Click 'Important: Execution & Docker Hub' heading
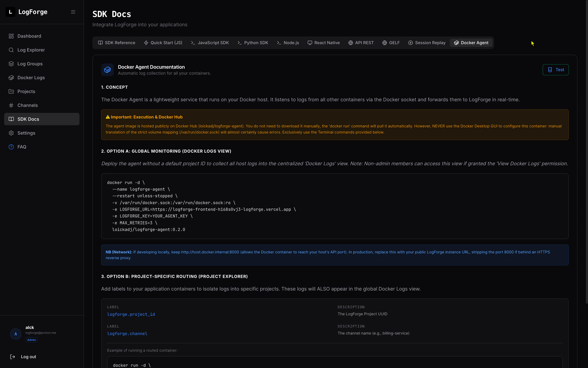Viewport: 588px width, 368px height. (146, 117)
